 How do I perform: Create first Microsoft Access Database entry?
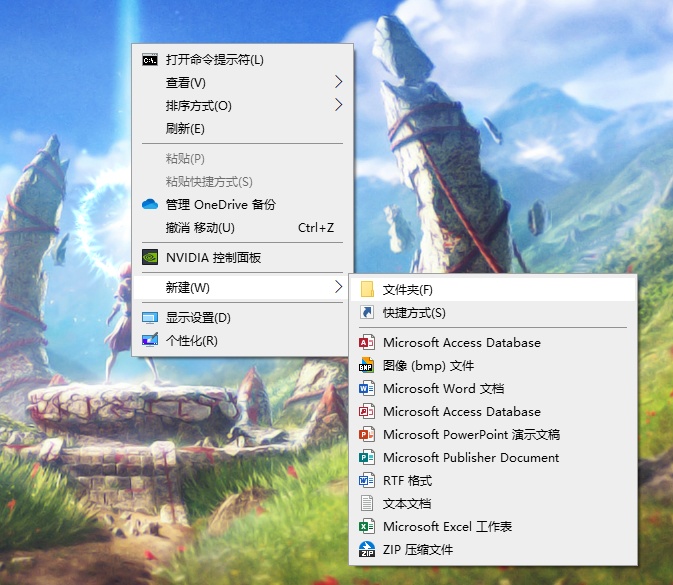pos(493,343)
